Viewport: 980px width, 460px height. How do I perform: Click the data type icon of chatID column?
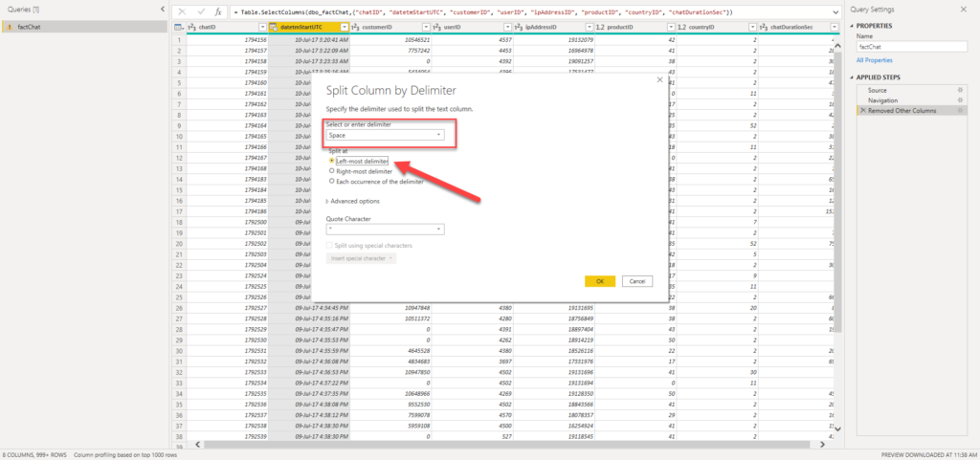tap(191, 27)
